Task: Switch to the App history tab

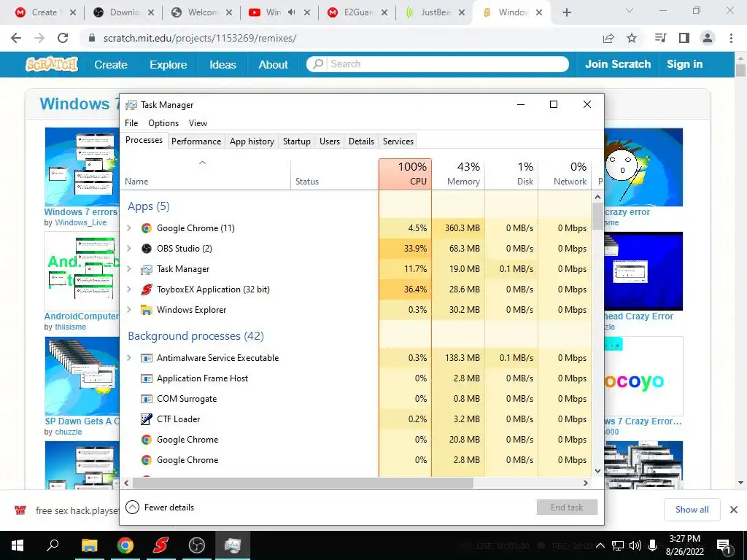Action: point(252,141)
